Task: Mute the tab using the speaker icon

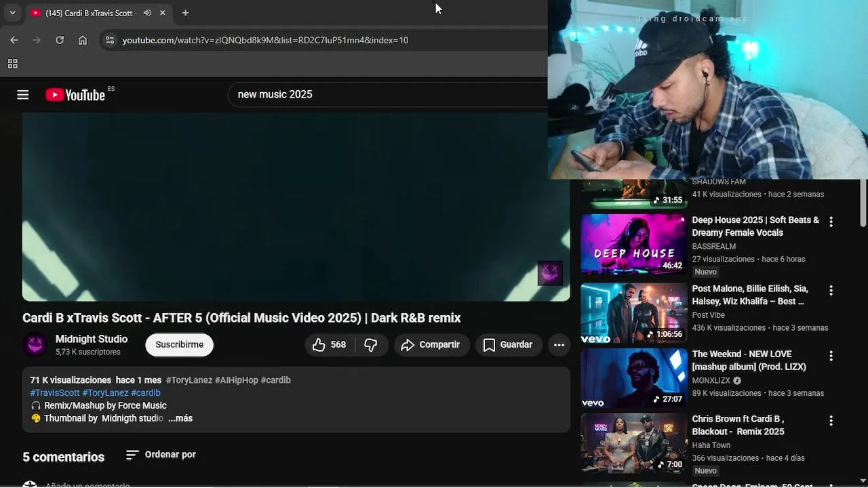Action: [147, 13]
